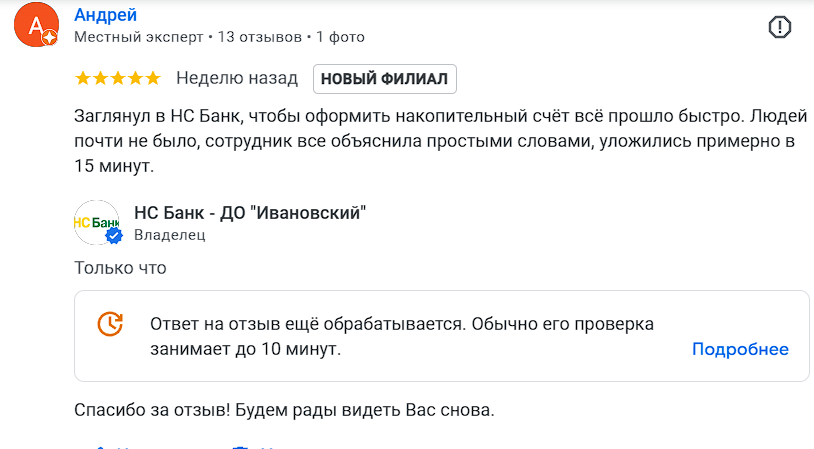Click the "Местный эксперт" label
This screenshot has height=449, width=814.
pos(138,37)
